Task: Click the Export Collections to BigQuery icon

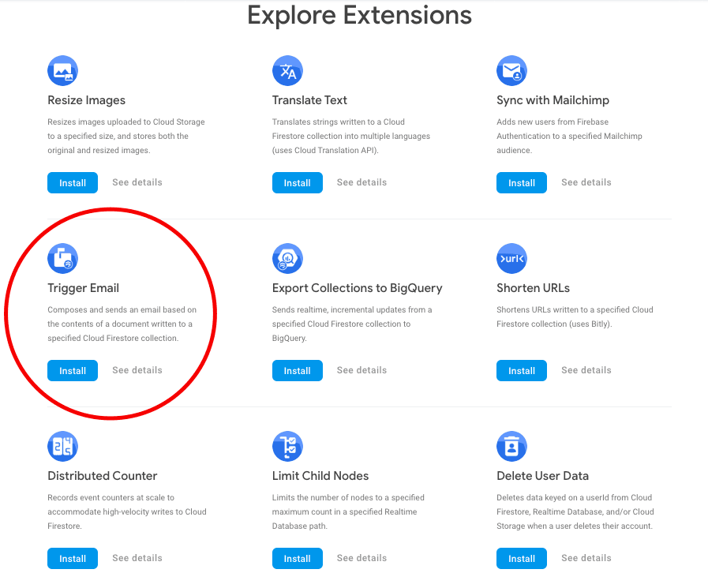Action: (287, 258)
